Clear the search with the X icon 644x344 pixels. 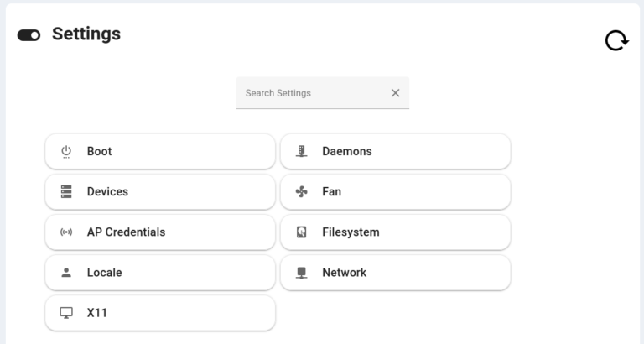(395, 93)
